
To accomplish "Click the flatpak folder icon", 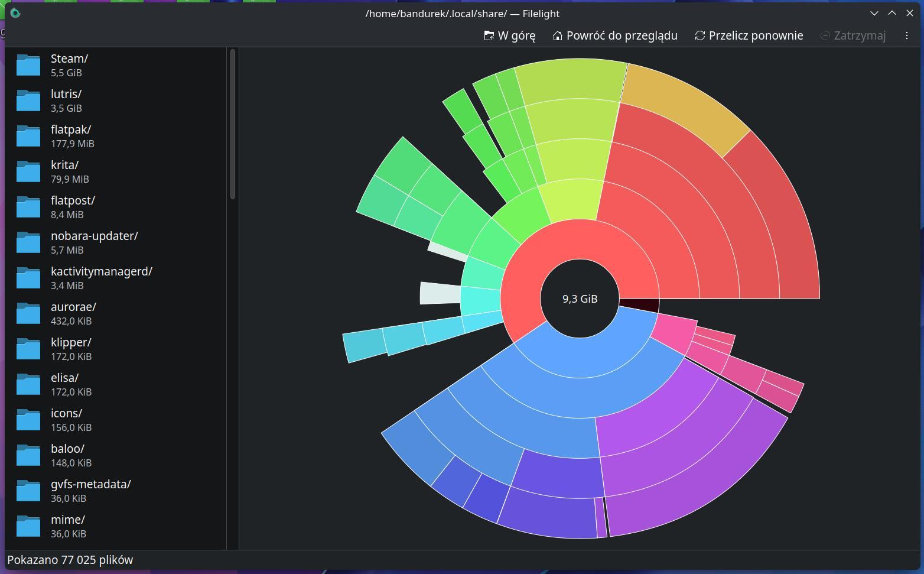I will click(28, 136).
